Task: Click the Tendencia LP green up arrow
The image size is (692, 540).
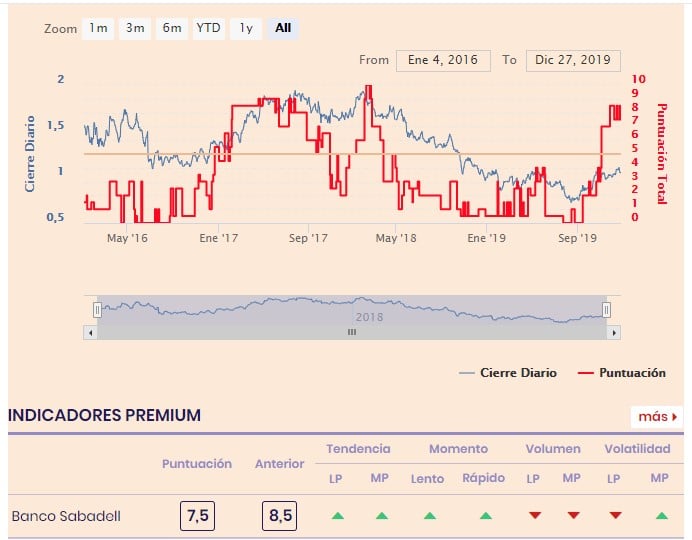Action: tap(338, 516)
